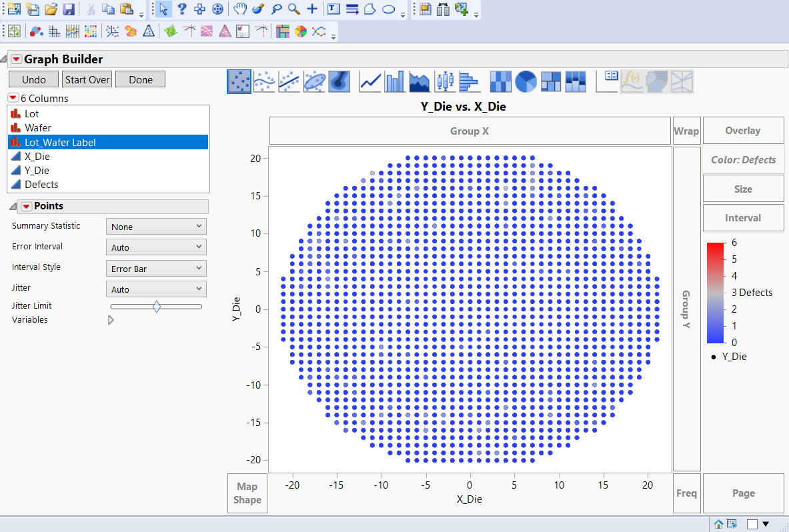Select the Magnifier zoom tool
Screen dimensions: 789x532
[294, 9]
